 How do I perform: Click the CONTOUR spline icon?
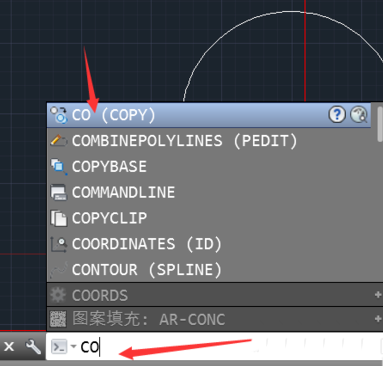click(59, 270)
